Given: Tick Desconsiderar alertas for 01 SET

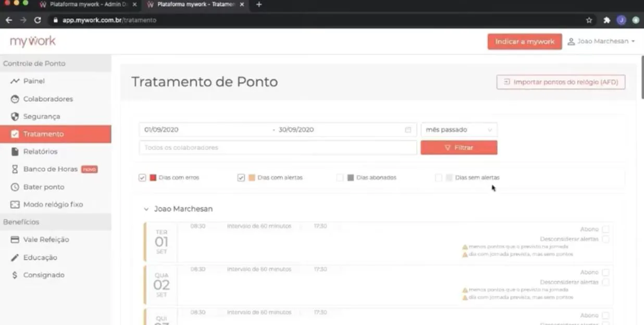Looking at the screenshot, I should click(x=605, y=239).
